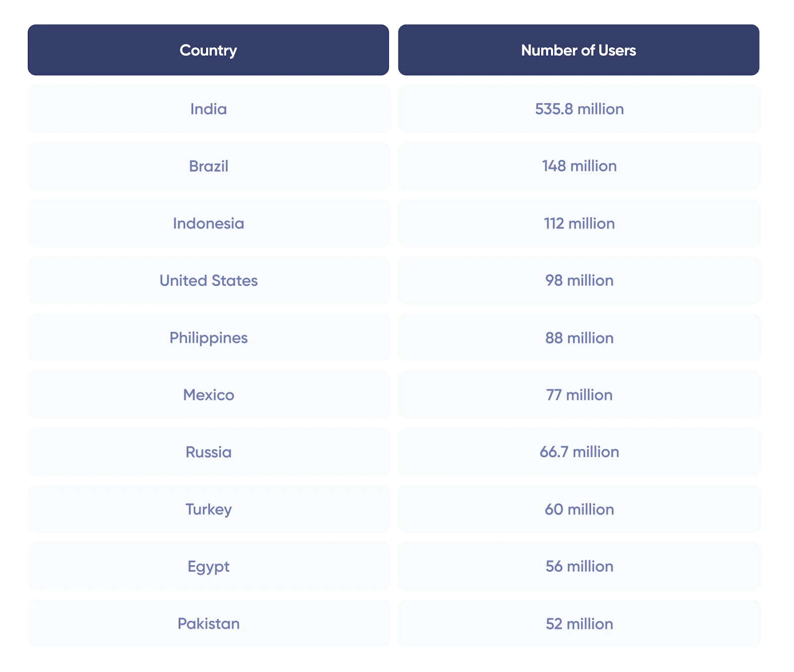Select the Turkey cell
This screenshot has height=672, width=794.
(208, 509)
